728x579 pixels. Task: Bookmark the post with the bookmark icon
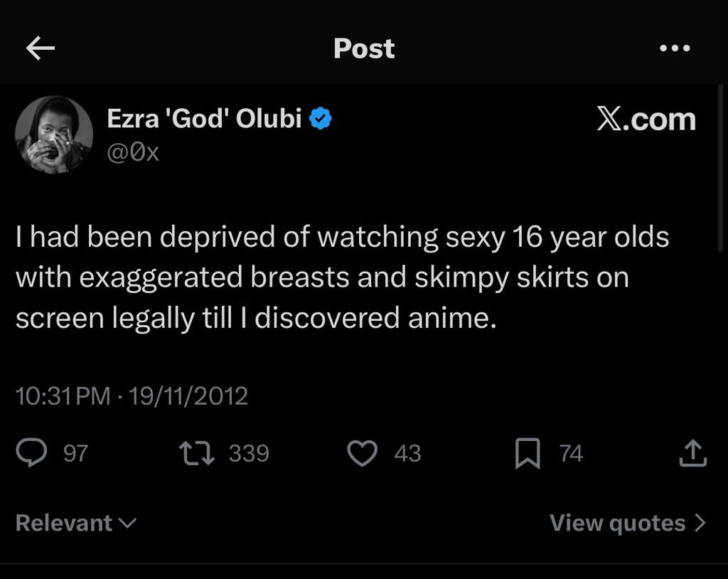[527, 454]
